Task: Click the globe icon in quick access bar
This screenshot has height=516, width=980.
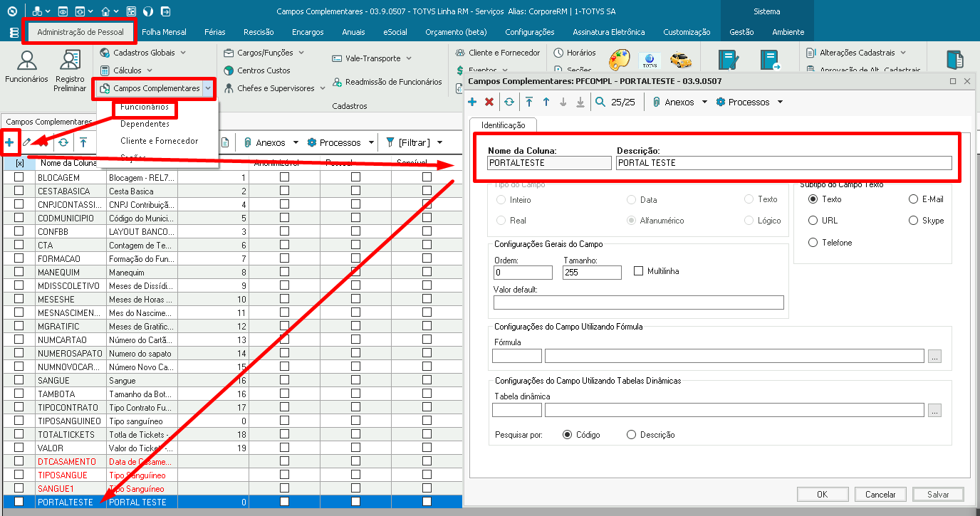Action: (148, 11)
